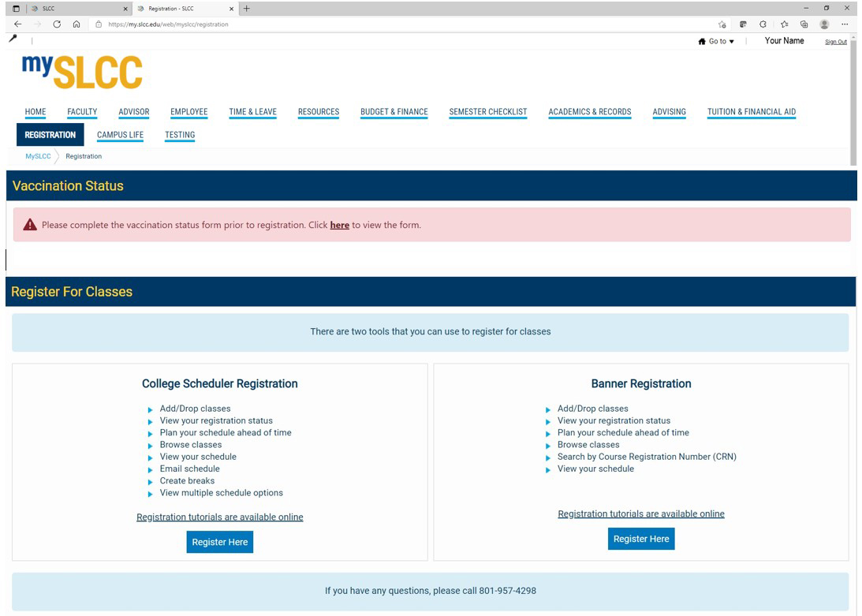Image resolution: width=862 pixels, height=616 pixels.
Task: Open the browser profile avatar icon
Action: (x=824, y=24)
